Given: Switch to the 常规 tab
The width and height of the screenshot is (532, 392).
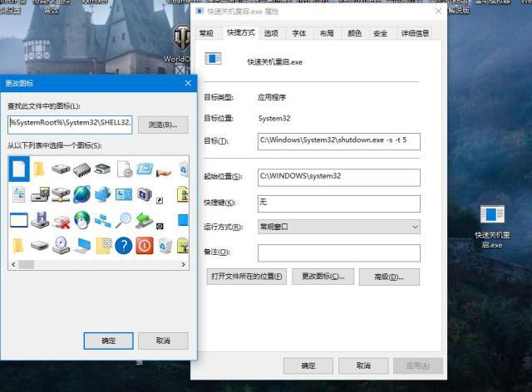Looking at the screenshot, I should pyautogui.click(x=206, y=33).
